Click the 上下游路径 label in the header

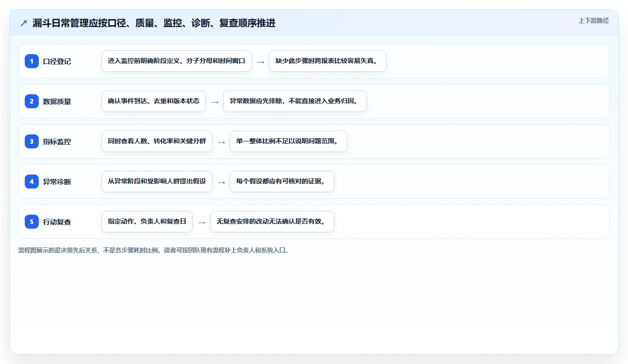pos(593,21)
